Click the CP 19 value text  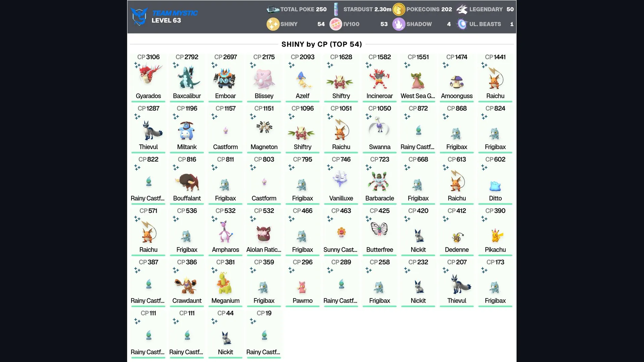pyautogui.click(x=264, y=313)
